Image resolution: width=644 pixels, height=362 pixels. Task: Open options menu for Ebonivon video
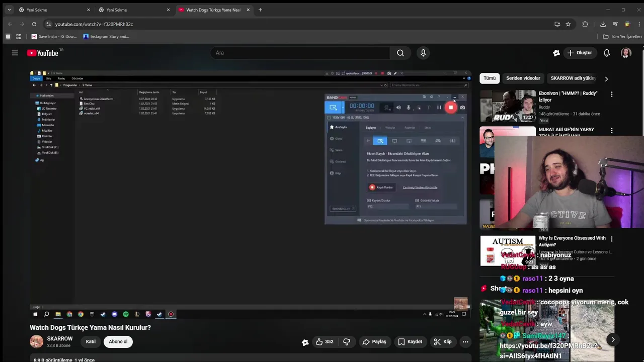(612, 95)
